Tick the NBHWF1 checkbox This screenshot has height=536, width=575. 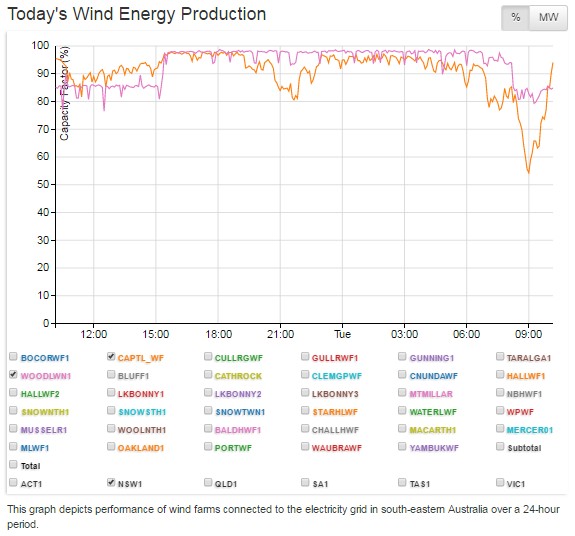pos(500,393)
